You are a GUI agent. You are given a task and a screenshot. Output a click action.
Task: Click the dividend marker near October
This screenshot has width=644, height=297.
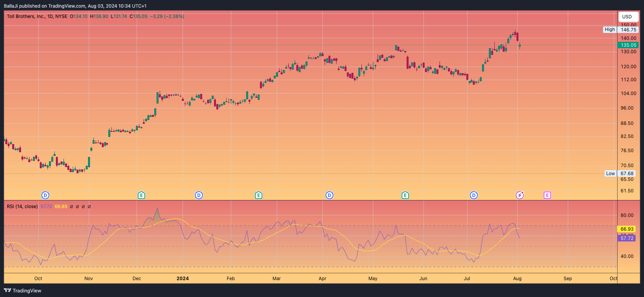click(x=46, y=195)
